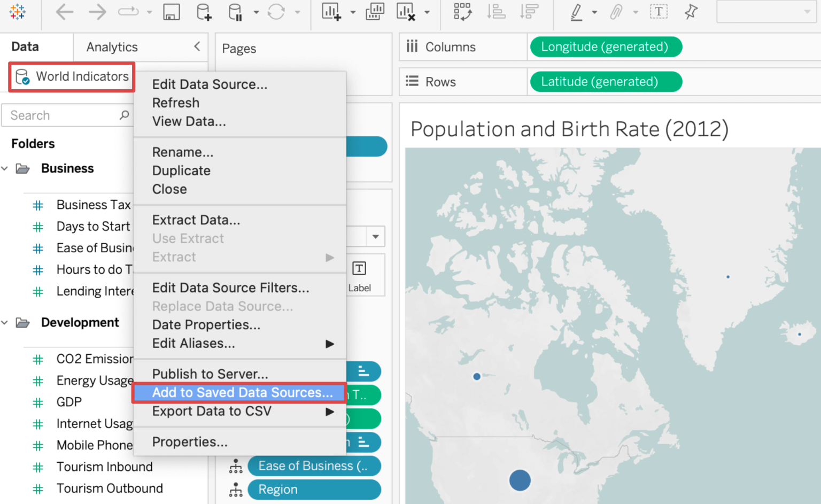Open the New Data Source icon
This screenshot has width=821, height=504.
[x=204, y=11]
